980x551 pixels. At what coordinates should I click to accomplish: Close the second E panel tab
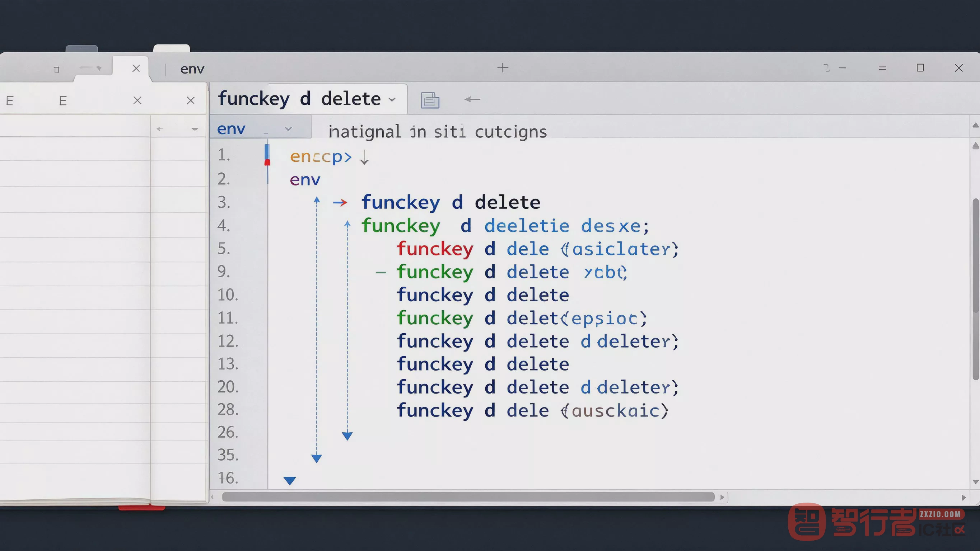[x=191, y=100]
